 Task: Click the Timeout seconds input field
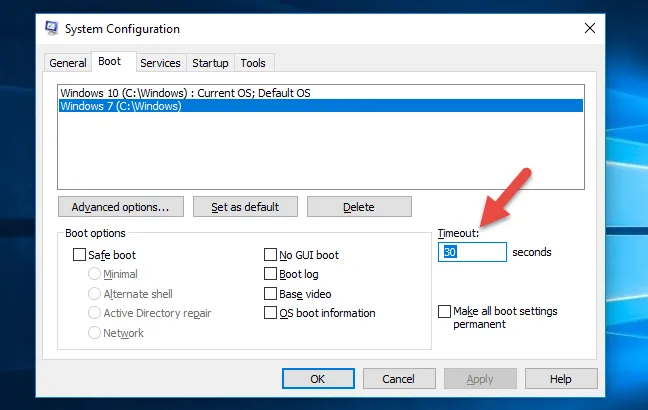(472, 253)
